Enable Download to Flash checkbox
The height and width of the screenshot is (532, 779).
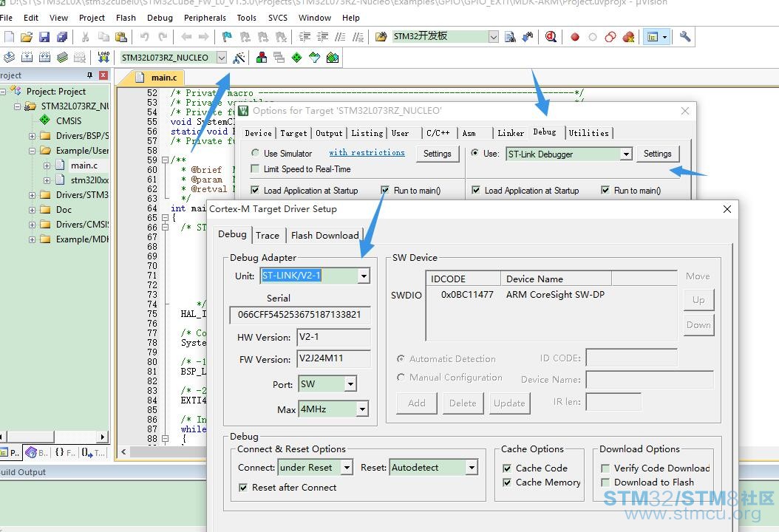(605, 482)
